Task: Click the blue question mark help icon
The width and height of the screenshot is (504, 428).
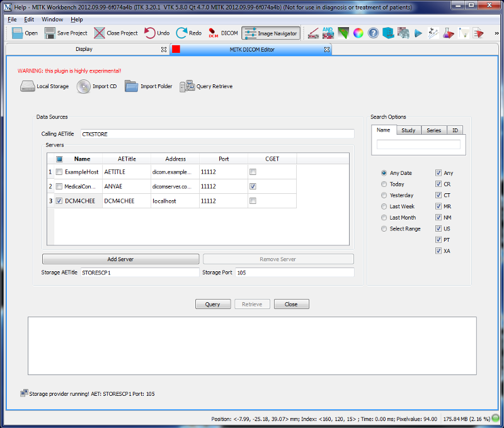Action: click(x=373, y=33)
